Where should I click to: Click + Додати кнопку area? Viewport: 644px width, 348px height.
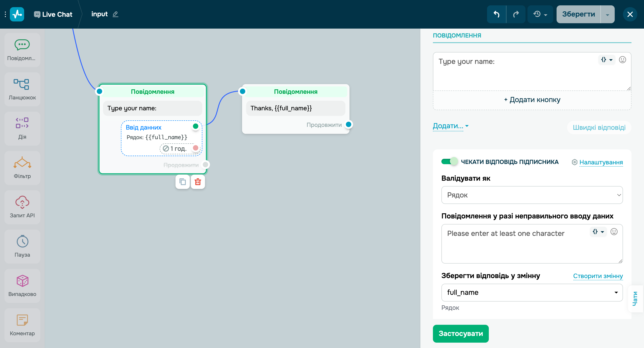532,100
